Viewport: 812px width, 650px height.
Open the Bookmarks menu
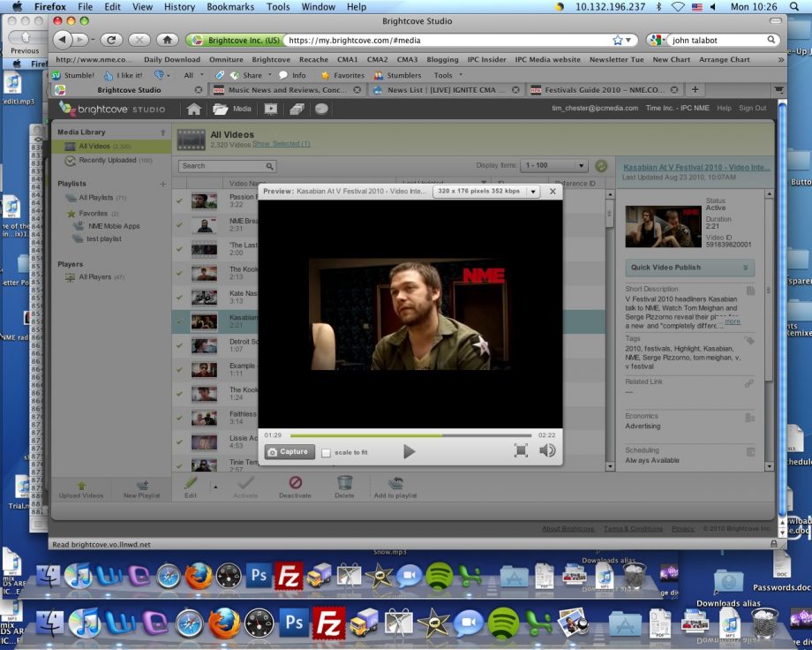click(x=230, y=7)
